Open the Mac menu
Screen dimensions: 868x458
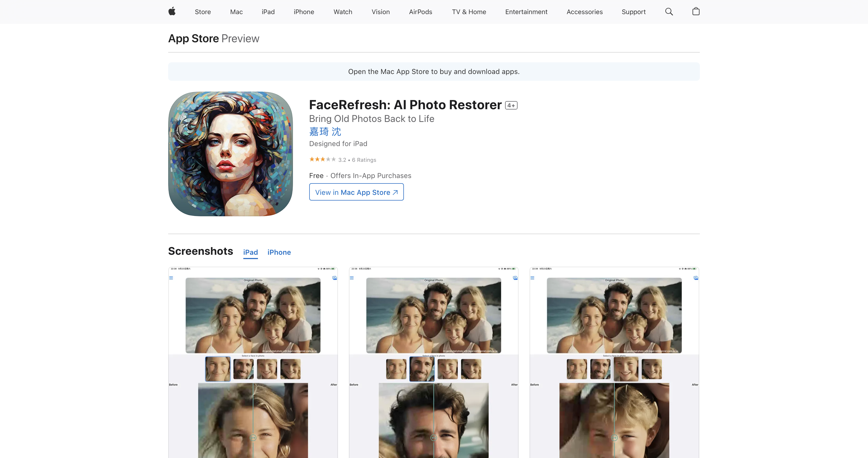[x=236, y=12]
